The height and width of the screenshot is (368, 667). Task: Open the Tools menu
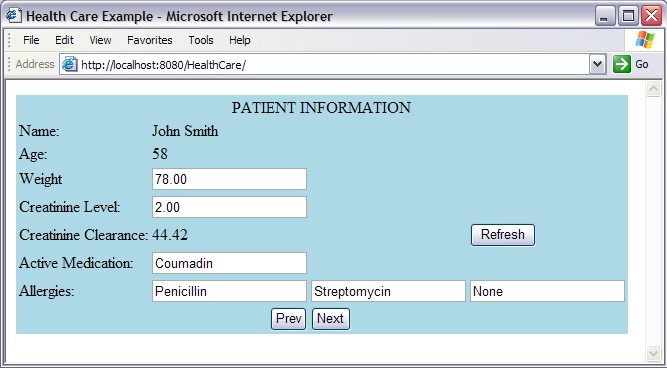click(201, 40)
